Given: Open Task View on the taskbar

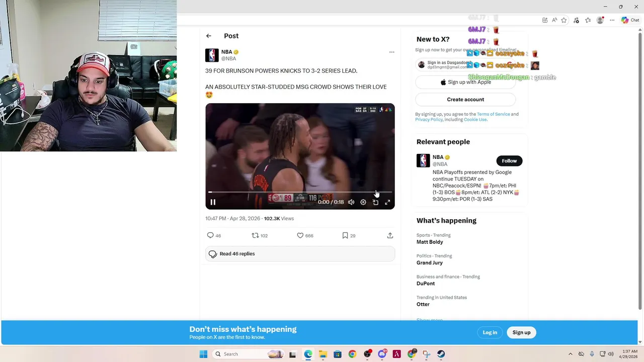Looking at the screenshot, I should tap(292, 354).
